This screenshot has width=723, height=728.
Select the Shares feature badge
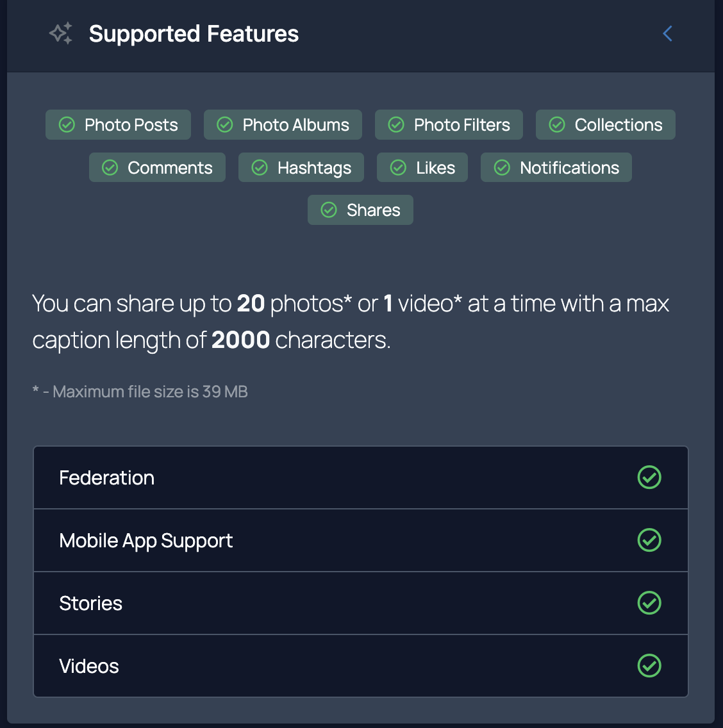(x=360, y=210)
